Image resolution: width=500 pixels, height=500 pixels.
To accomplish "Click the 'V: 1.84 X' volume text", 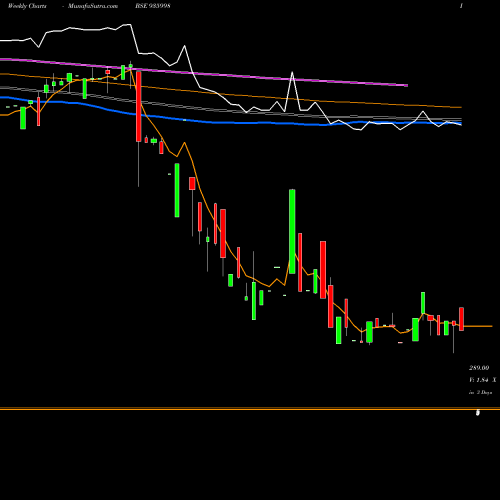I will pyautogui.click(x=483, y=380).
